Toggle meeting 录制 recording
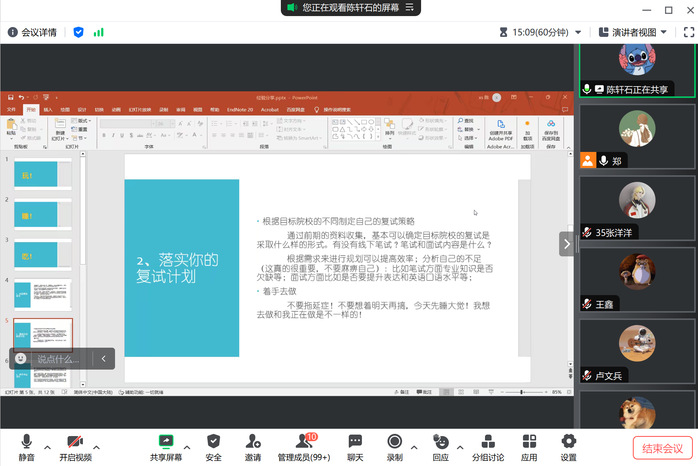Viewport: 698px width, 466px height. [x=394, y=447]
